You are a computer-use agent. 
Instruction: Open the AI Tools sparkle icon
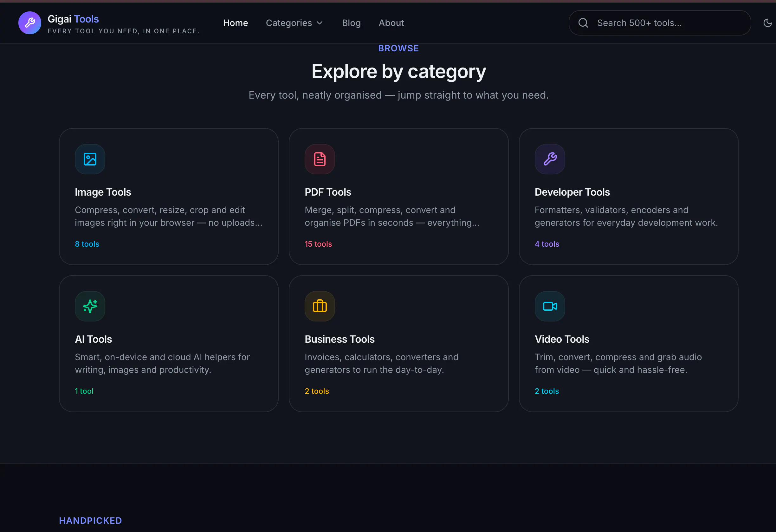[x=90, y=306]
